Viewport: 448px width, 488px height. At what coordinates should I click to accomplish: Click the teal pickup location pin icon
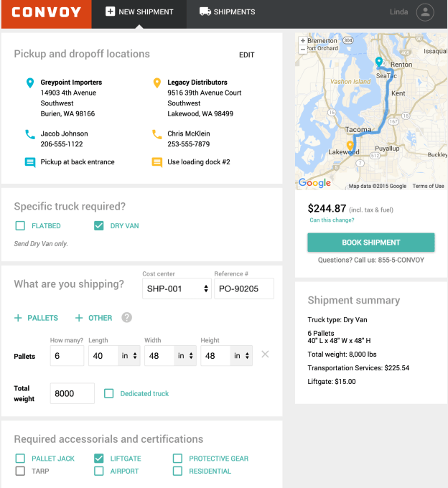point(29,83)
